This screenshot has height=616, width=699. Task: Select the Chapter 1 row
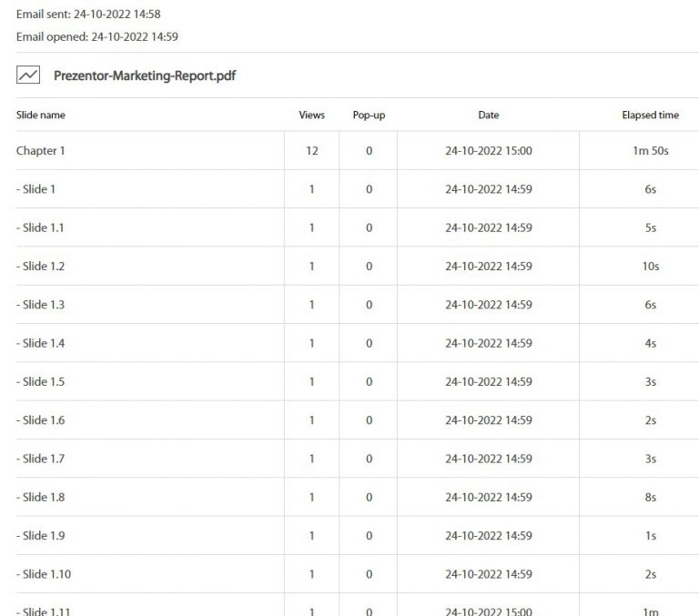pyautogui.click(x=358, y=151)
